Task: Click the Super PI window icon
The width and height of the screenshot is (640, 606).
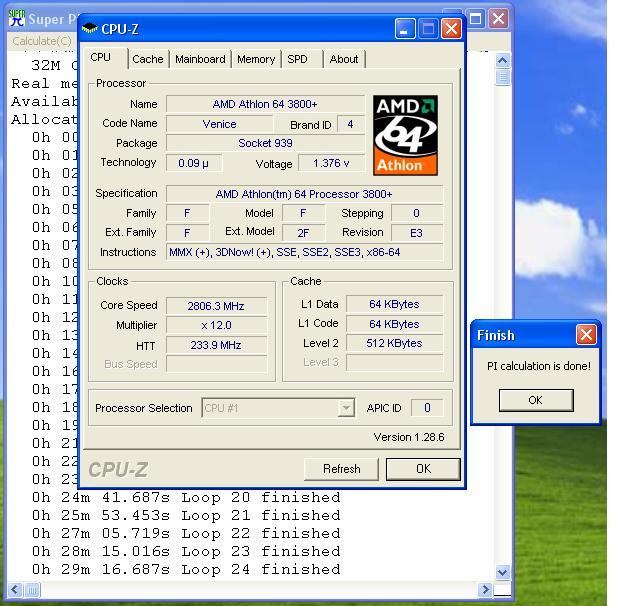Action: [x=17, y=18]
